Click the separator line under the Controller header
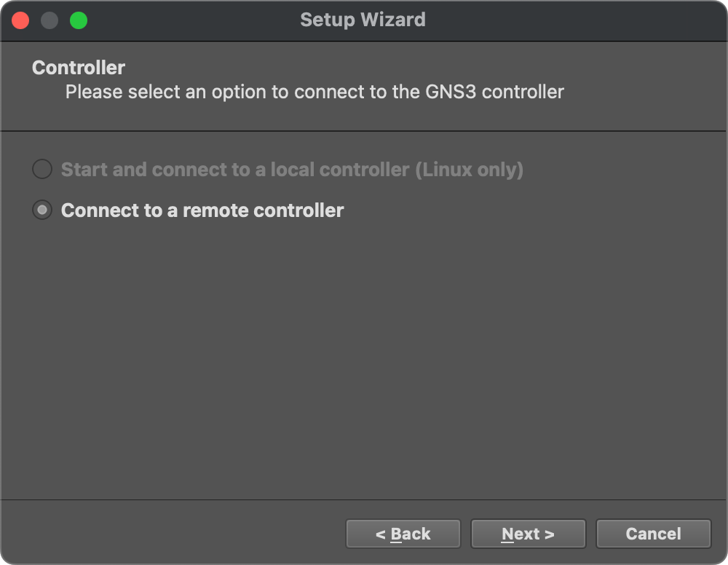Viewport: 728px width, 565px height. tap(364, 131)
